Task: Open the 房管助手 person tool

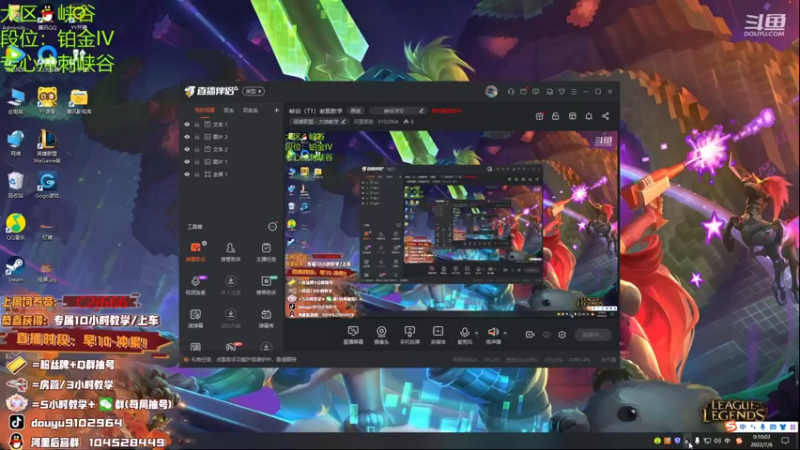Action: [x=231, y=252]
